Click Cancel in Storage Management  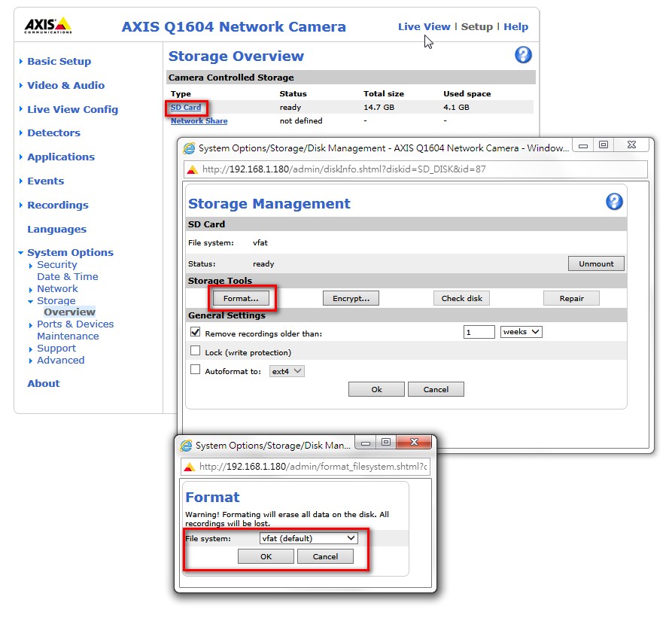click(x=436, y=389)
